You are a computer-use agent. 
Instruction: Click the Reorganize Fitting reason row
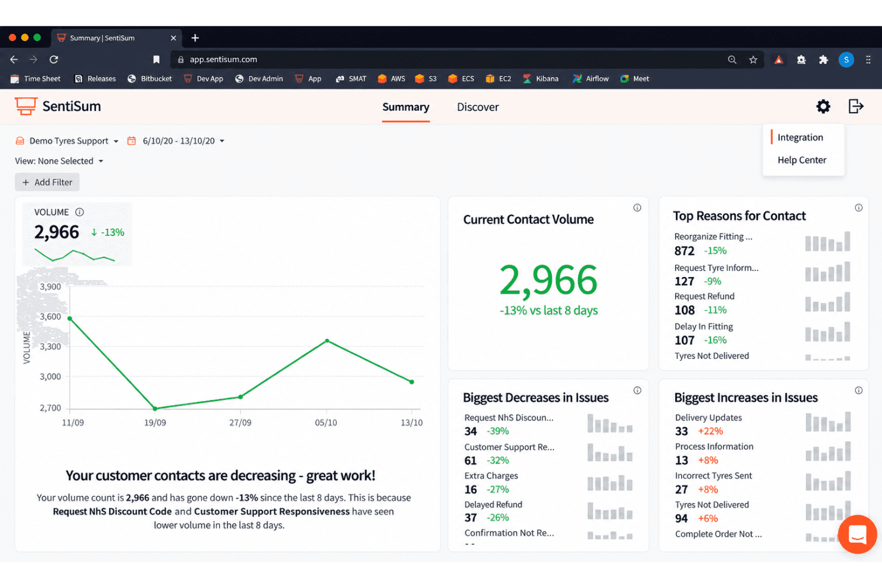click(x=762, y=244)
